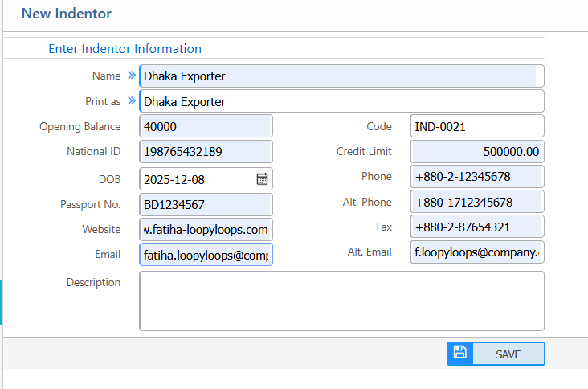Click the floppy disk save icon
The image size is (588, 389).
coord(460,353)
